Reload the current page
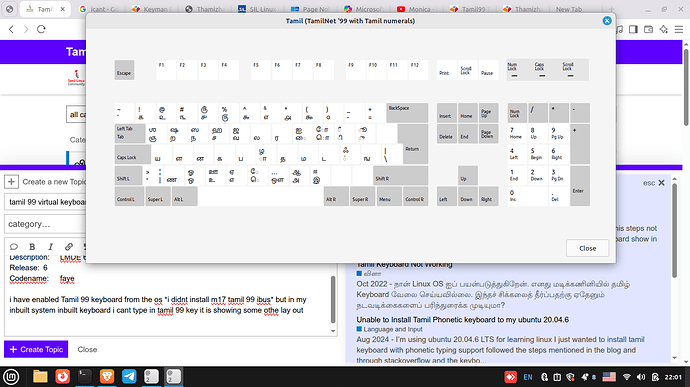Viewport: 690px width, 387px height. pyautogui.click(x=41, y=29)
